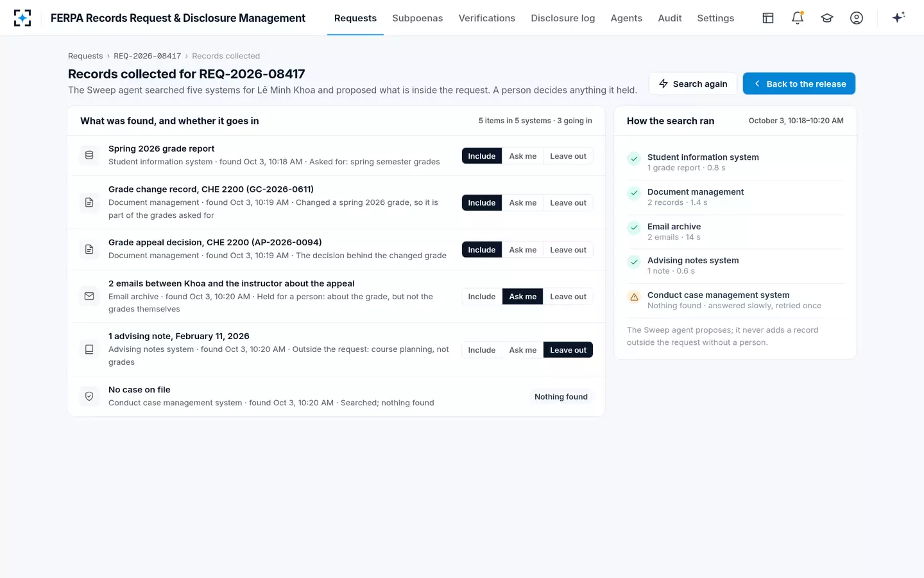This screenshot has height=578, width=924.
Task: Open the layout panel icon in header
Action: tap(768, 18)
